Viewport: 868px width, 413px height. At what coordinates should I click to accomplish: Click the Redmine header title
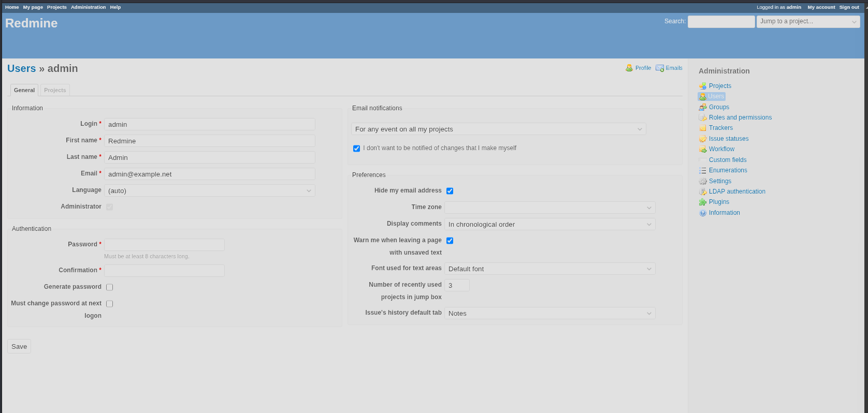(31, 23)
